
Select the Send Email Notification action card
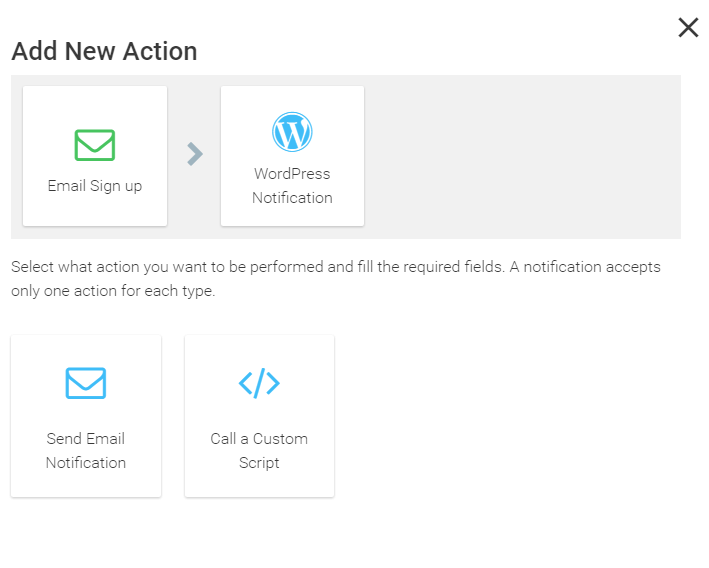tap(86, 415)
